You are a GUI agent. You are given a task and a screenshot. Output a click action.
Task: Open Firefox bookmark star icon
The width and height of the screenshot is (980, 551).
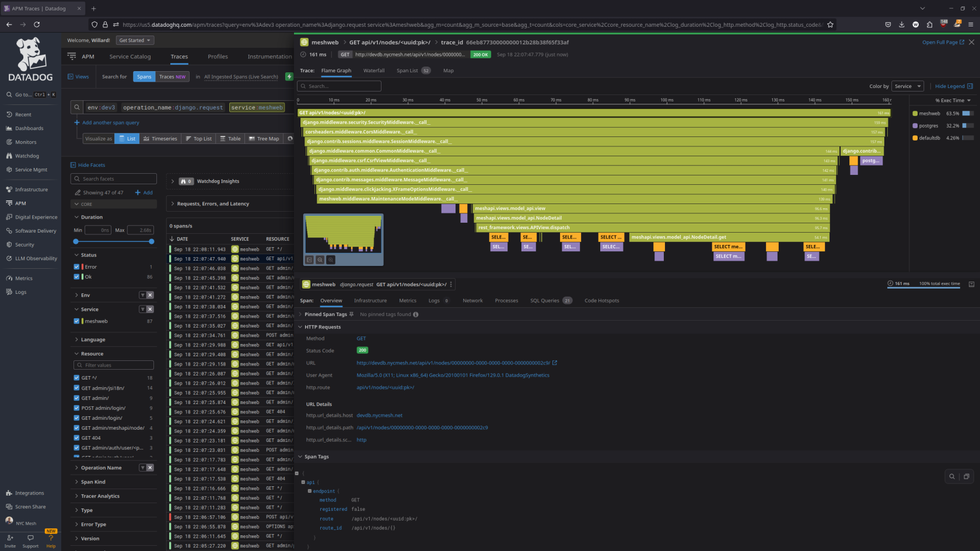click(830, 24)
